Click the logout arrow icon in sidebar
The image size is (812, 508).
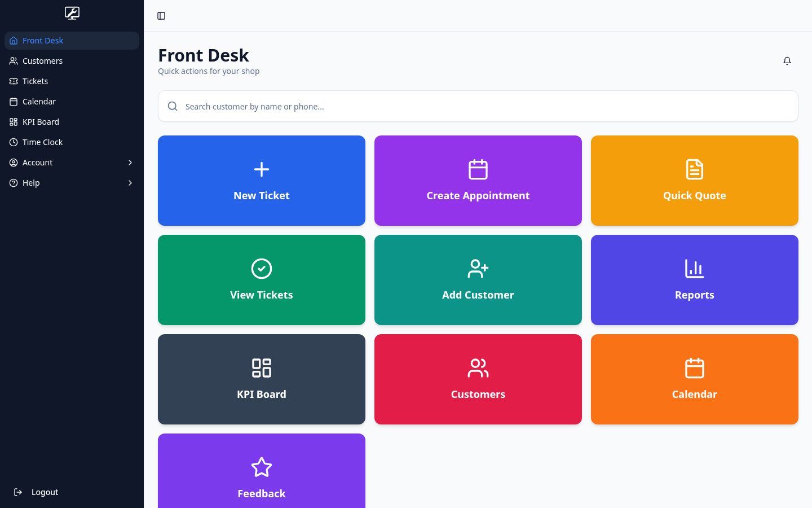point(18,492)
